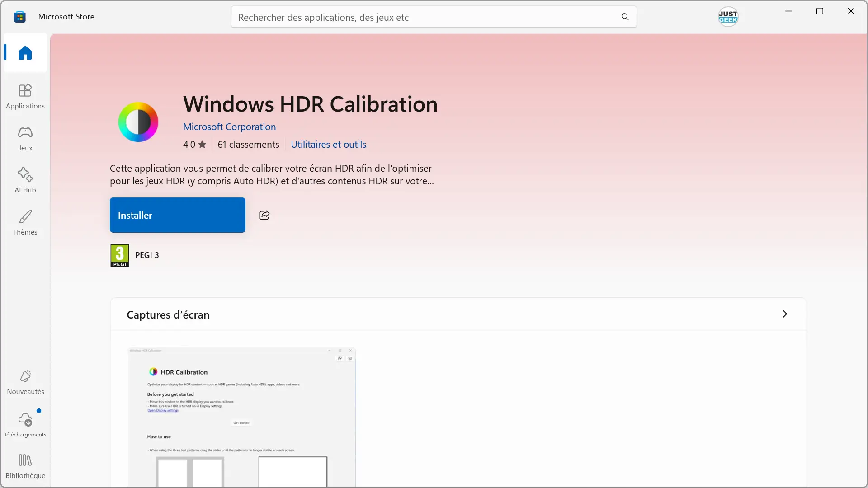Open the Jeux section

[x=25, y=138]
